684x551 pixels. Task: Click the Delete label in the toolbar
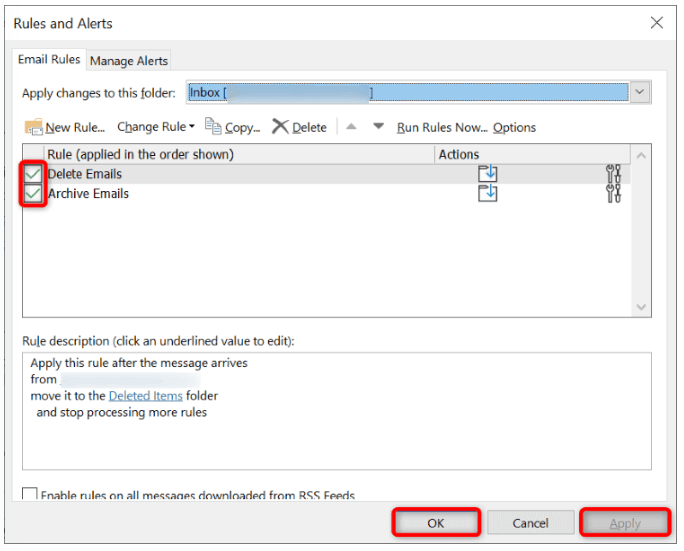click(x=309, y=127)
